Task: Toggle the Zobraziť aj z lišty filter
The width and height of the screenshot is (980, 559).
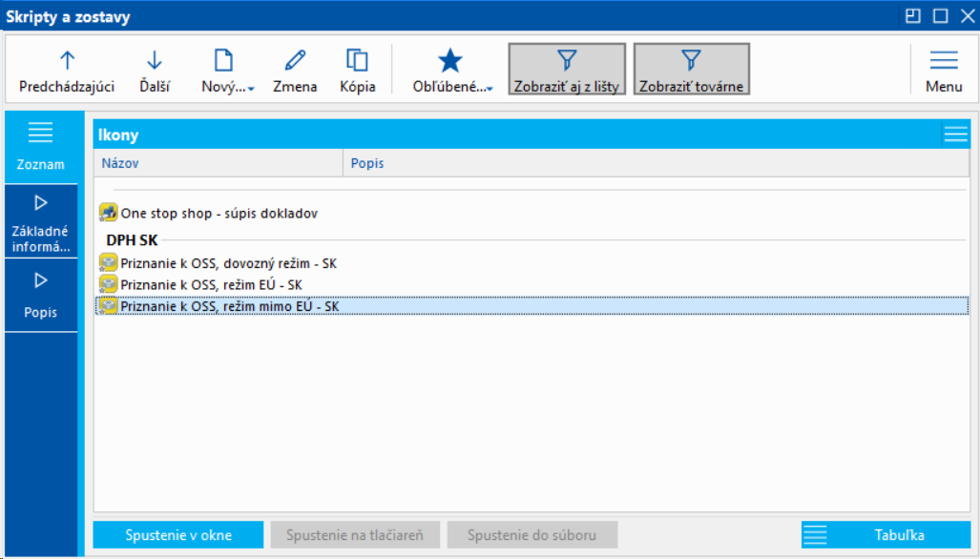Action: [567, 70]
